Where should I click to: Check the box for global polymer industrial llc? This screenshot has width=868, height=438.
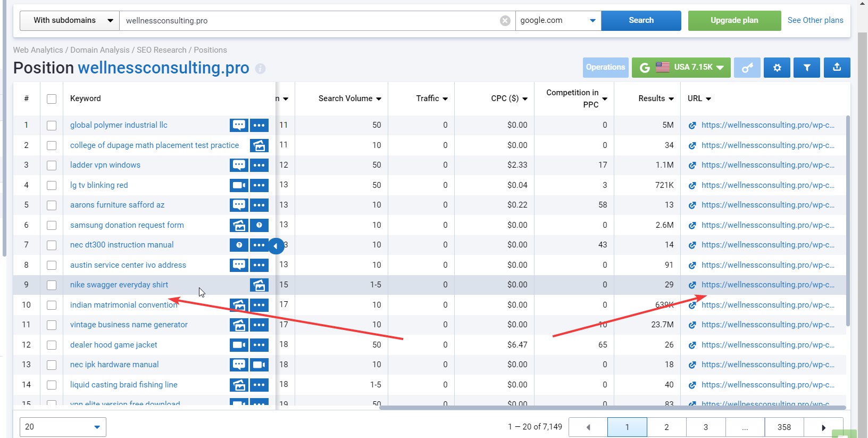pos(52,126)
